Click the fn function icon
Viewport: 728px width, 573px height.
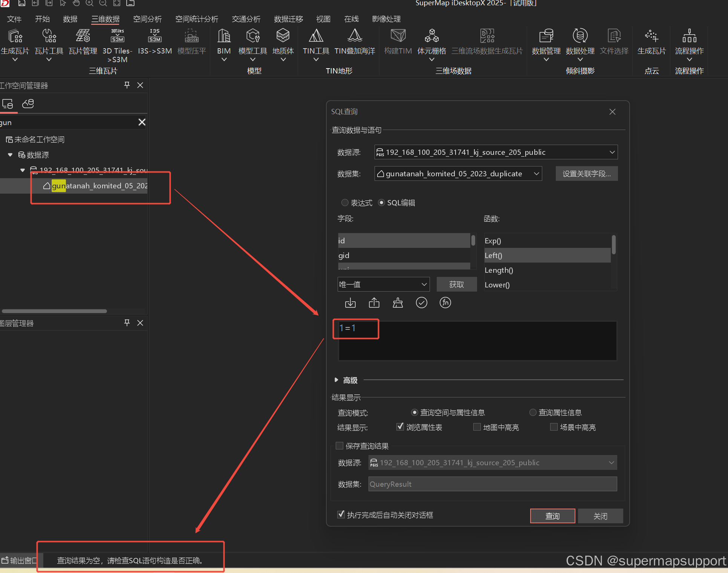click(x=445, y=303)
